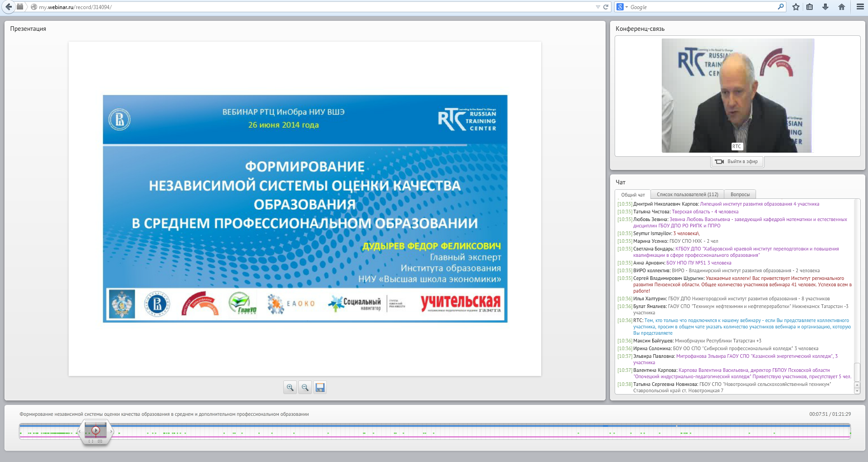Zoom out of the presentation slide

pos(305,387)
